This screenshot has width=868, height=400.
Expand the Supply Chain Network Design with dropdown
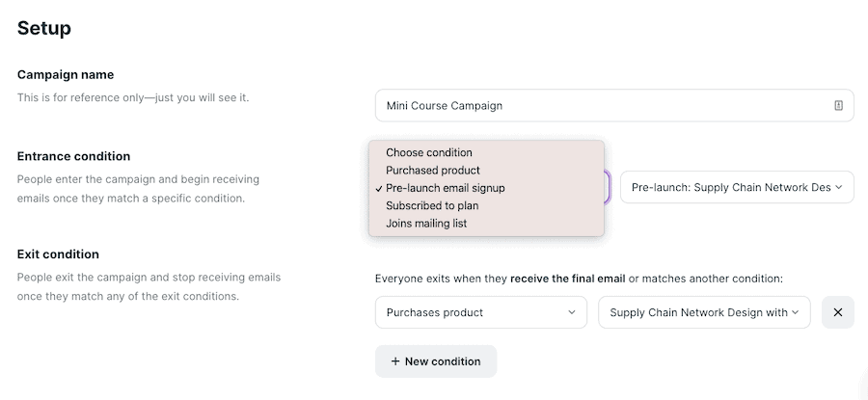coord(704,312)
